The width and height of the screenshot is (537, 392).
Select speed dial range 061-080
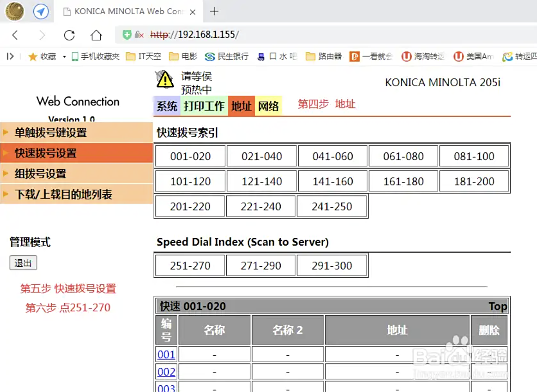403,156
